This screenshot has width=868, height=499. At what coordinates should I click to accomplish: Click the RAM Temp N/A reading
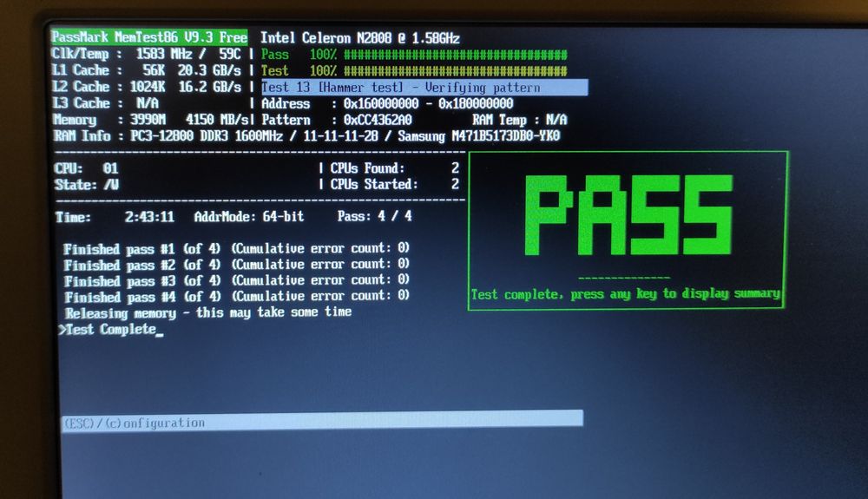pos(519,120)
